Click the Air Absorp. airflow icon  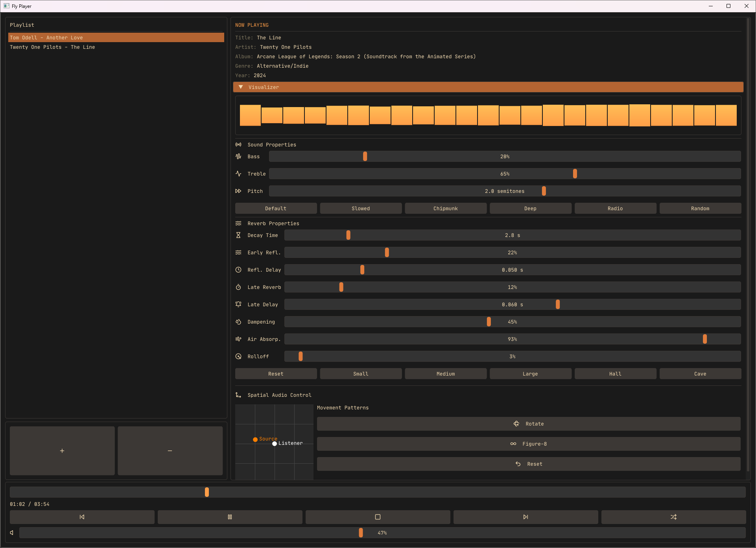(x=238, y=339)
